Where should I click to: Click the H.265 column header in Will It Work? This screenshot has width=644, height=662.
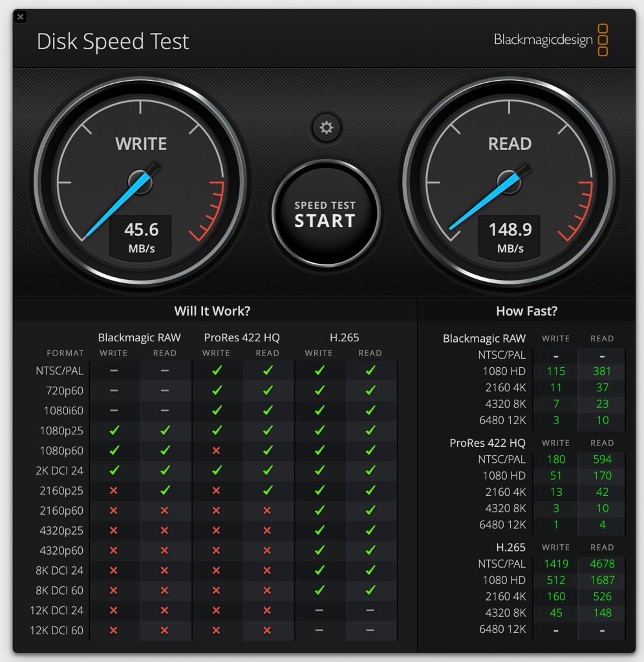tap(344, 337)
